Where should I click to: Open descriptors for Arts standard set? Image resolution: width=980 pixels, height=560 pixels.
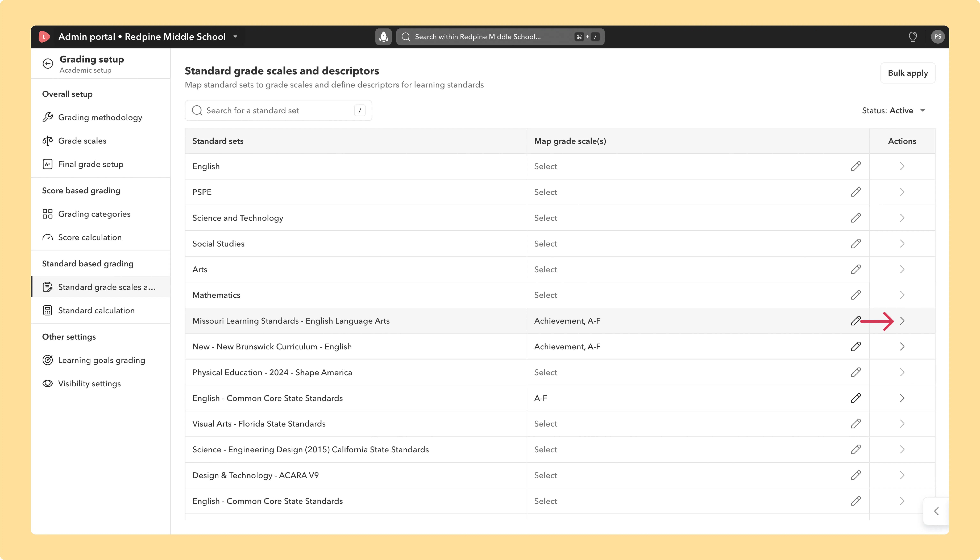pos(902,269)
